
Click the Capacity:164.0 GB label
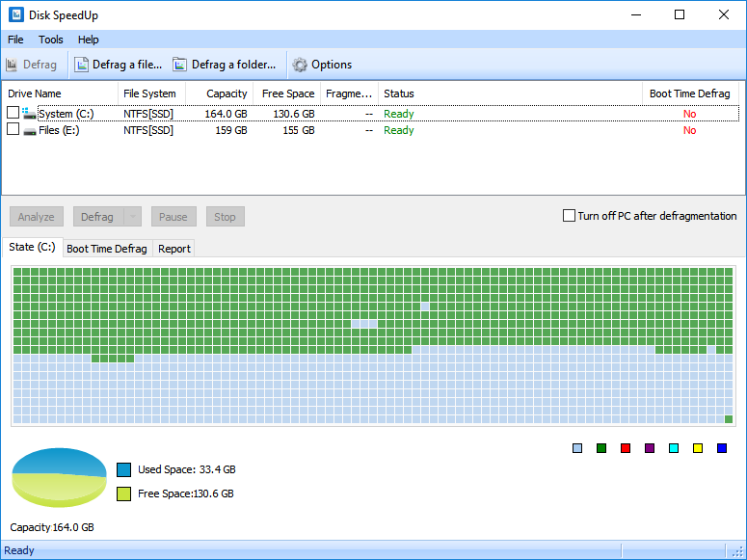pyautogui.click(x=52, y=527)
